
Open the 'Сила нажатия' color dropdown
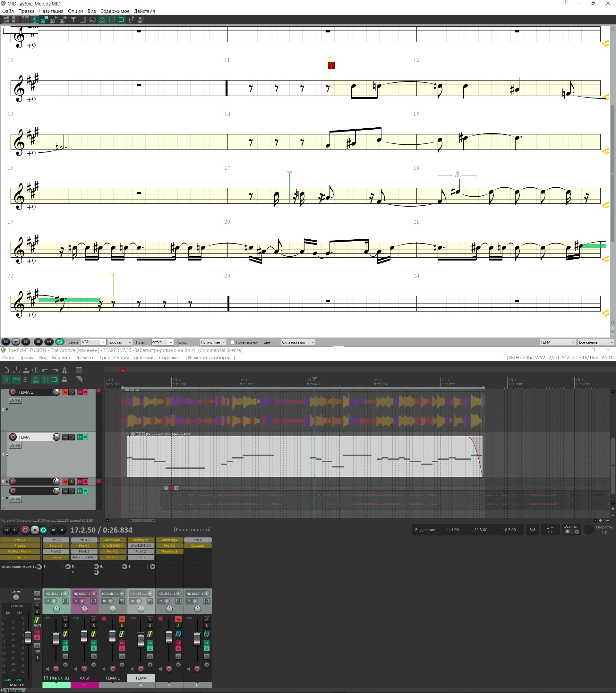pyautogui.click(x=298, y=342)
